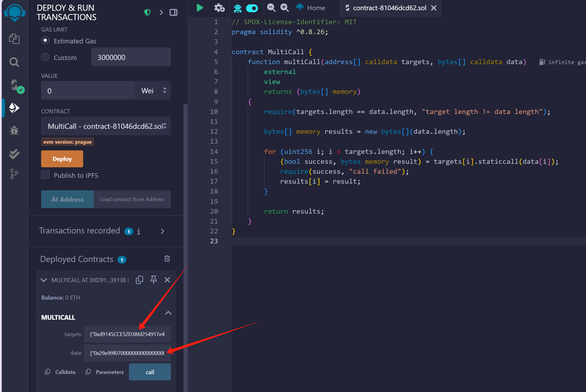Click the Deployed Contracts count badge
586x392 pixels.
point(122,260)
